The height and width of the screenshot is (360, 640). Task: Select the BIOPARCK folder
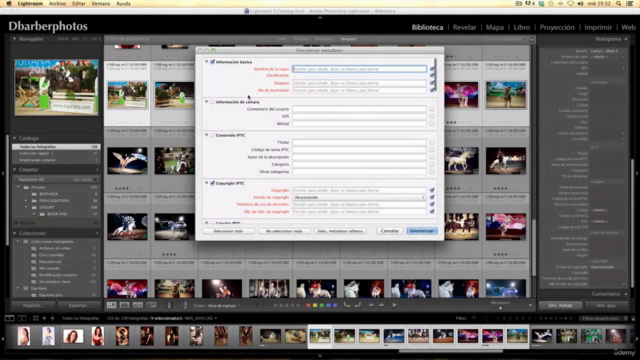point(49,194)
